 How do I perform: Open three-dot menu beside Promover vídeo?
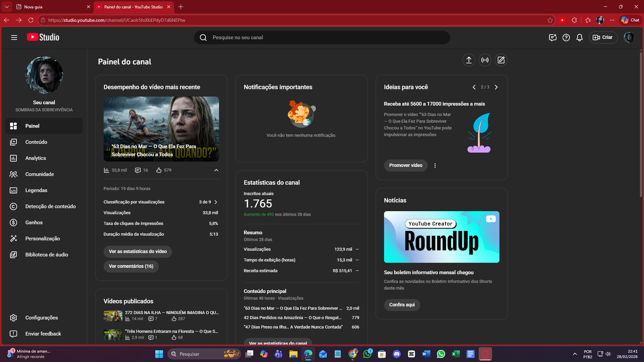pos(435,165)
